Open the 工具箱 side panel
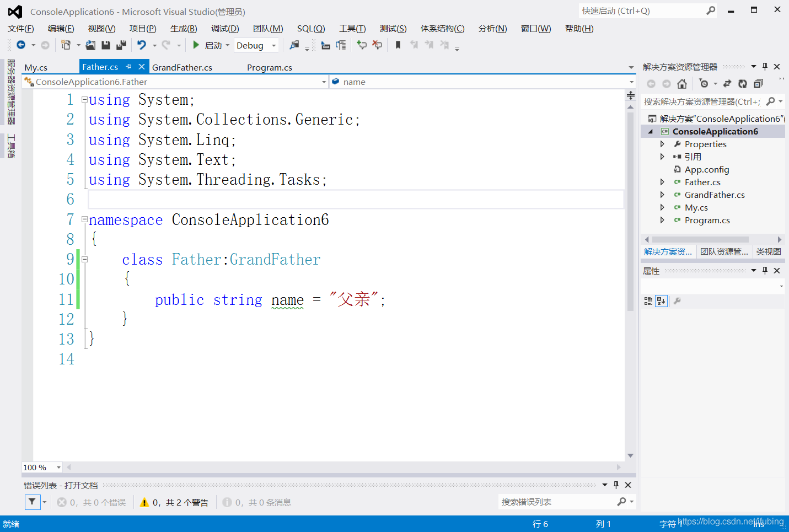The image size is (789, 532). pyautogui.click(x=10, y=146)
